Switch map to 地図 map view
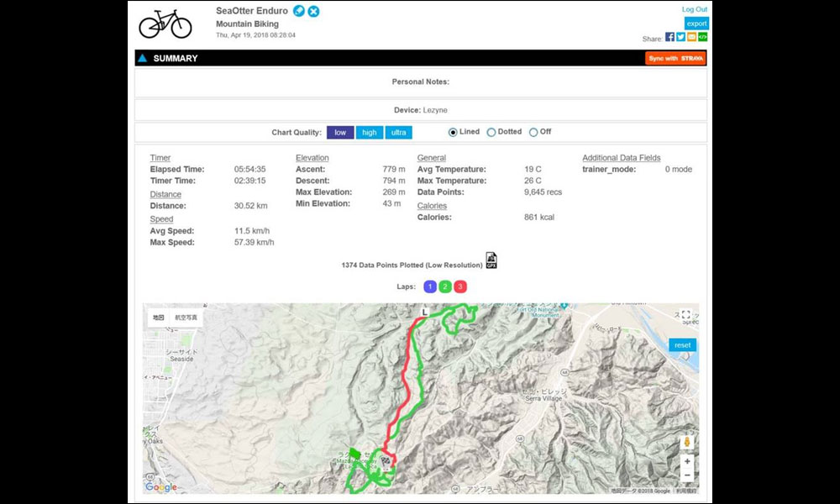840x504 pixels. [159, 318]
